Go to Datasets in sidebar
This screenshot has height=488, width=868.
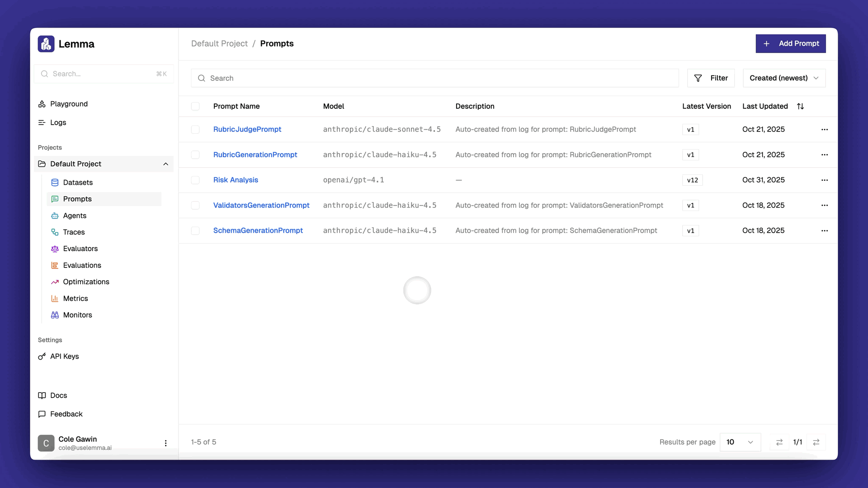coord(78,183)
